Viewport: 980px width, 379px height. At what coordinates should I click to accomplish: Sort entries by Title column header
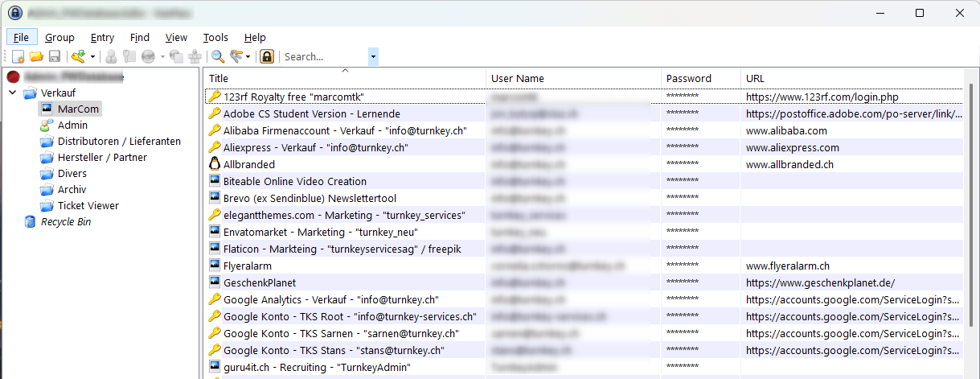346,78
